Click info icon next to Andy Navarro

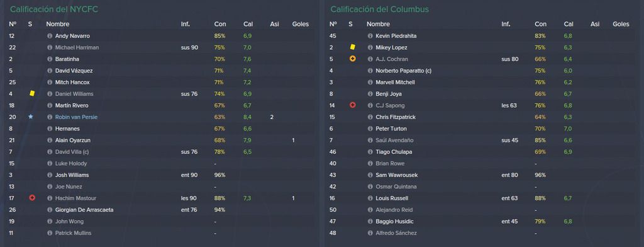click(x=50, y=36)
